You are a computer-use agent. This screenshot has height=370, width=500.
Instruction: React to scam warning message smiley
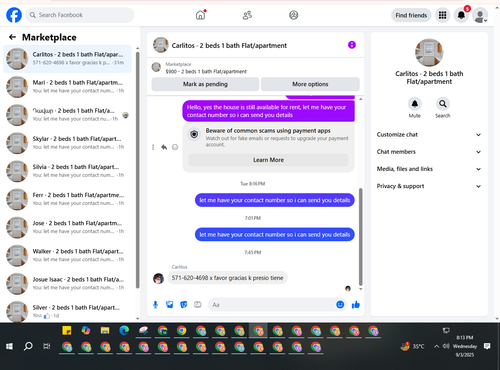click(175, 147)
